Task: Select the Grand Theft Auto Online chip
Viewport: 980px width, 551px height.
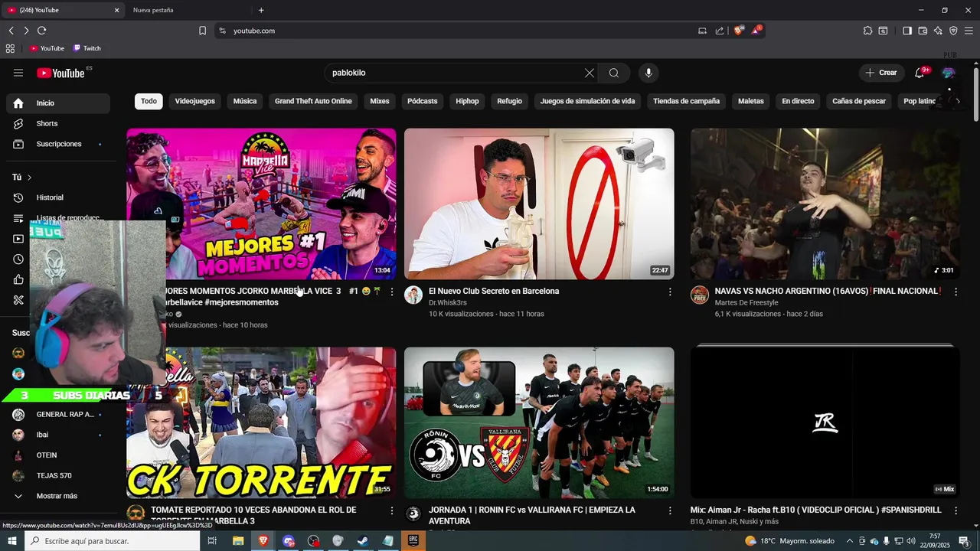Action: pyautogui.click(x=313, y=101)
